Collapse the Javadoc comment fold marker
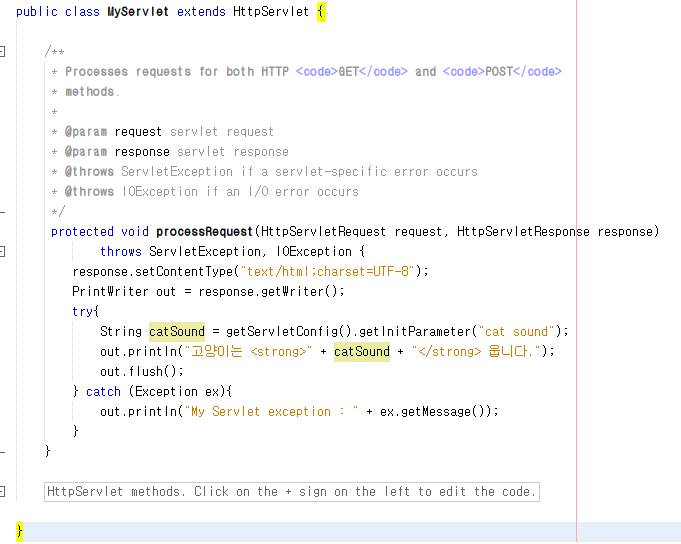 click(2, 52)
